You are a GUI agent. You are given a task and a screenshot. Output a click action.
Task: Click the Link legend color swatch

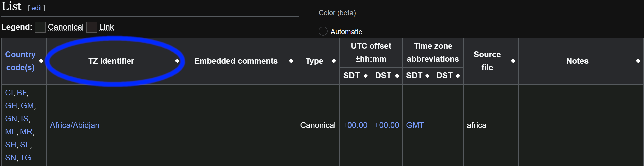coord(91,27)
